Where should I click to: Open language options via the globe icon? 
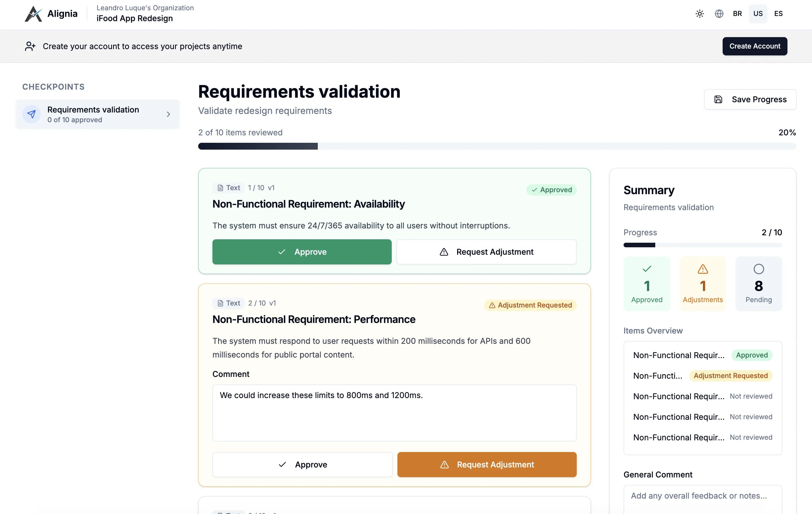719,13
